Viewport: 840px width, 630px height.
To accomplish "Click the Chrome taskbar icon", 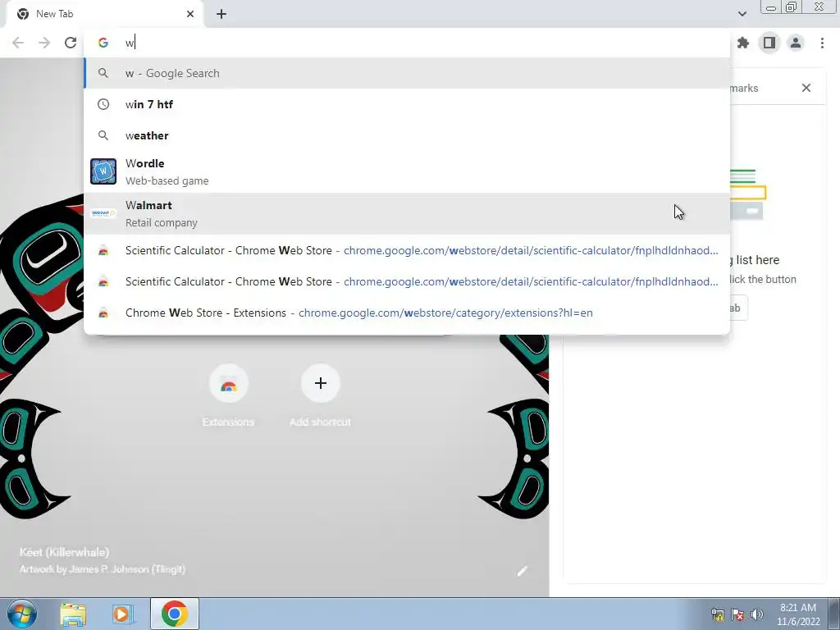I will [x=174, y=614].
